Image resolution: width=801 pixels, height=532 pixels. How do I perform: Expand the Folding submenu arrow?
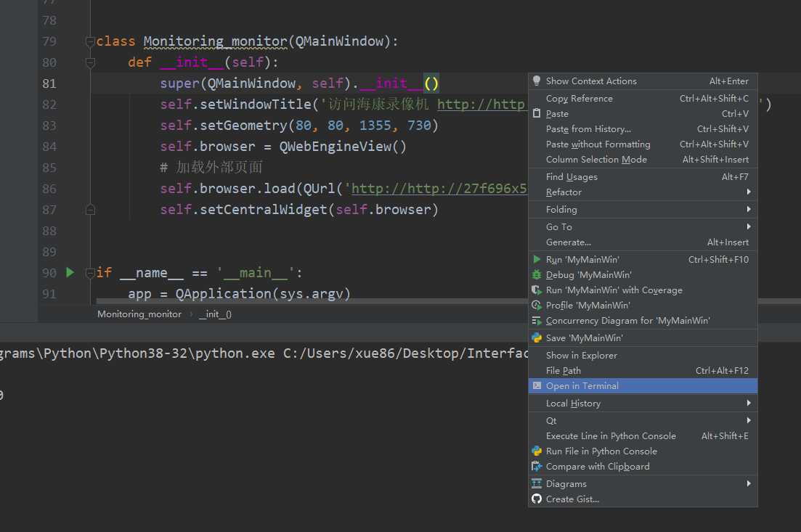749,209
